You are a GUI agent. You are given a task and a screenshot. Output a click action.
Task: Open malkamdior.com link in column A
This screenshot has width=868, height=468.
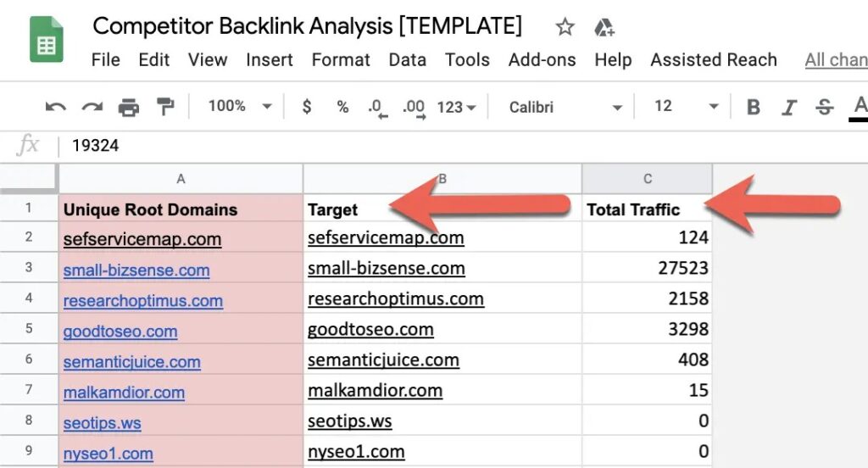(124, 393)
